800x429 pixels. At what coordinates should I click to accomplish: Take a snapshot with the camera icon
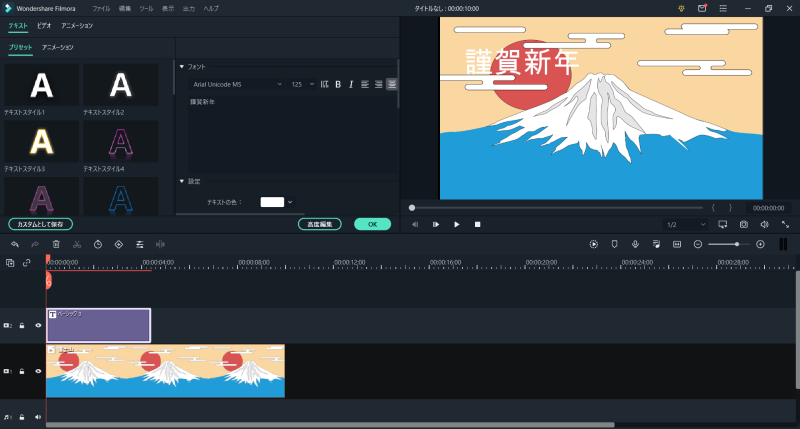743,224
